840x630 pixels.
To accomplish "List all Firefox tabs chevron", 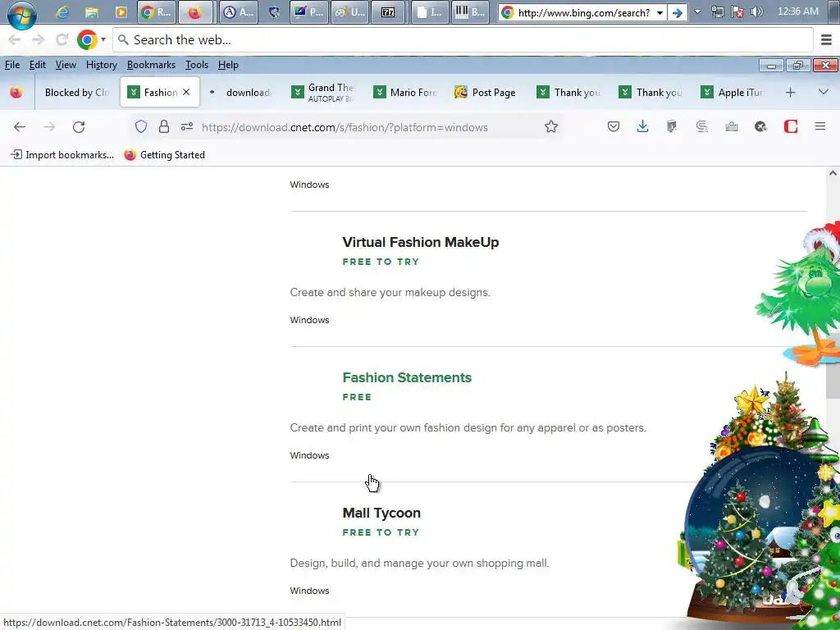I will (824, 92).
